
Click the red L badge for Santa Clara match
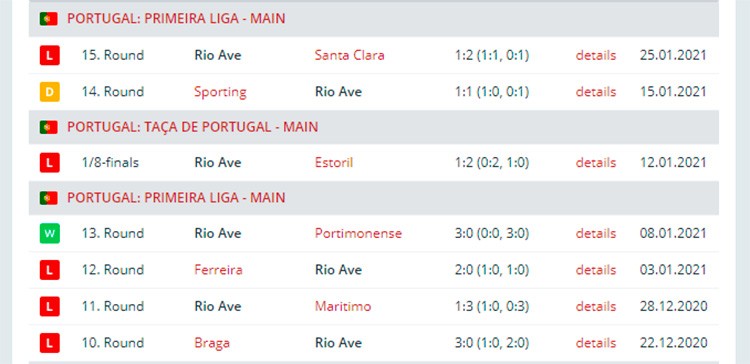point(49,55)
